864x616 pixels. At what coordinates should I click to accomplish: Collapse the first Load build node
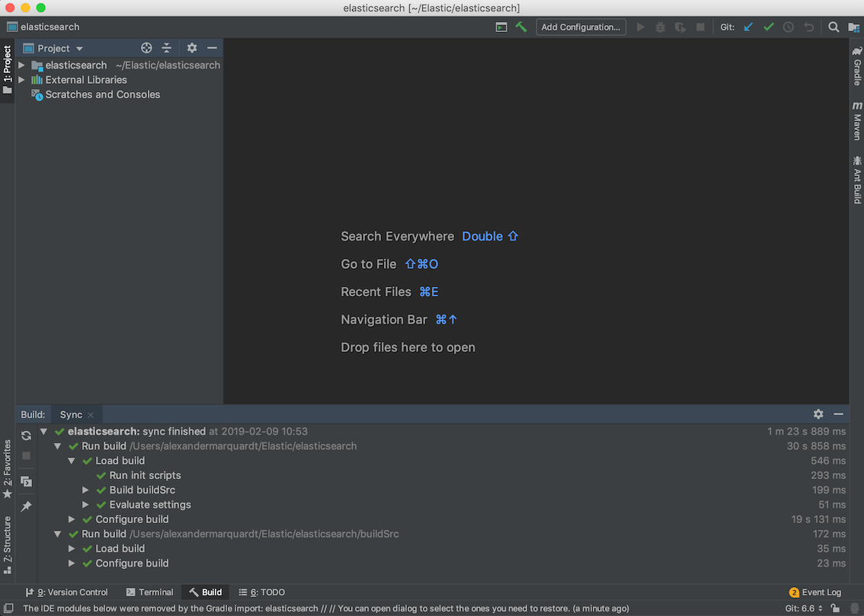point(72,461)
